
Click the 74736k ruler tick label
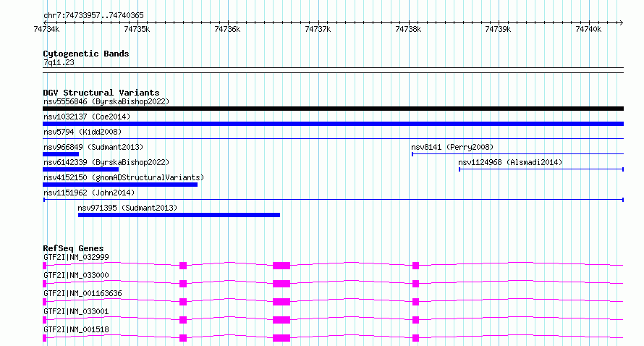(x=227, y=29)
